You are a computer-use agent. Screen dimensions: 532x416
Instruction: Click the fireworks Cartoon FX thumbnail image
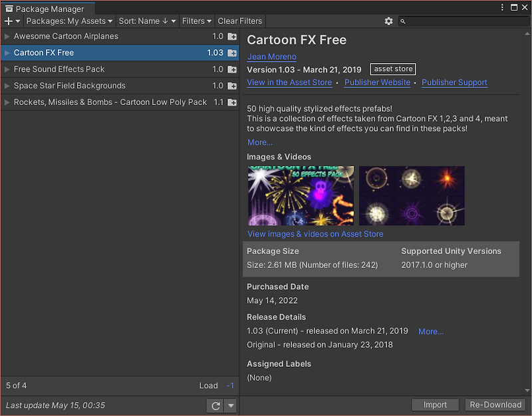301,195
